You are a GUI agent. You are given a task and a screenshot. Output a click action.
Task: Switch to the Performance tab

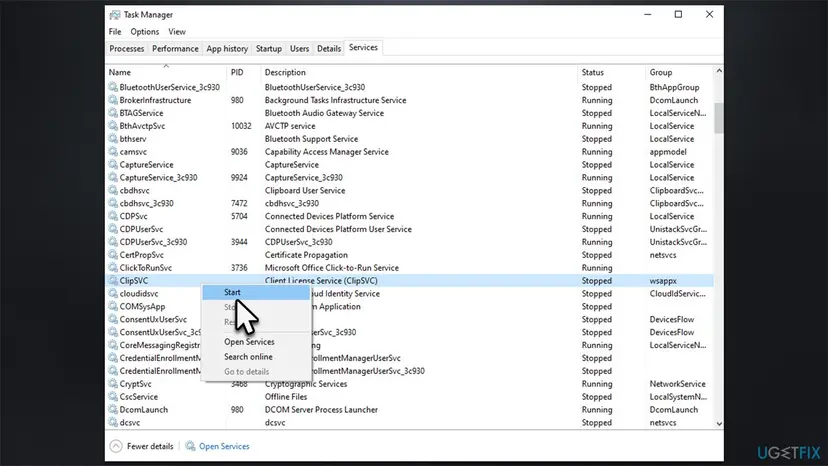point(175,49)
